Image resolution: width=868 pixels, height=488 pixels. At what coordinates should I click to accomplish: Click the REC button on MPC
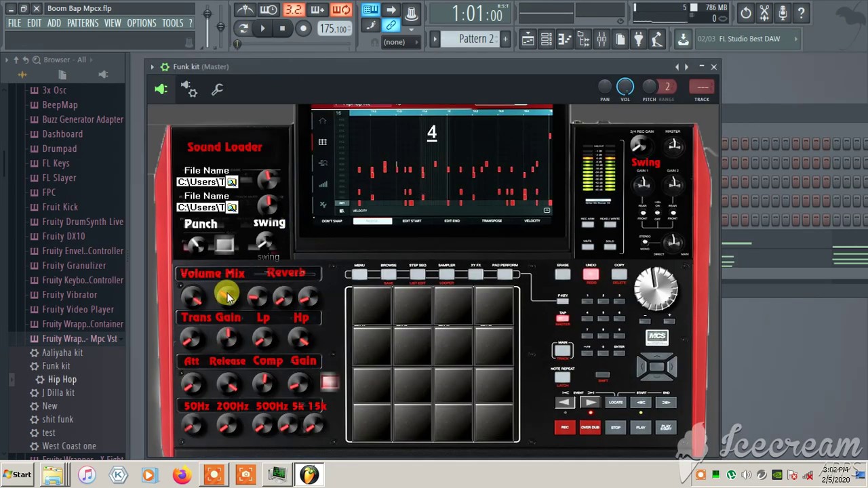tap(564, 427)
